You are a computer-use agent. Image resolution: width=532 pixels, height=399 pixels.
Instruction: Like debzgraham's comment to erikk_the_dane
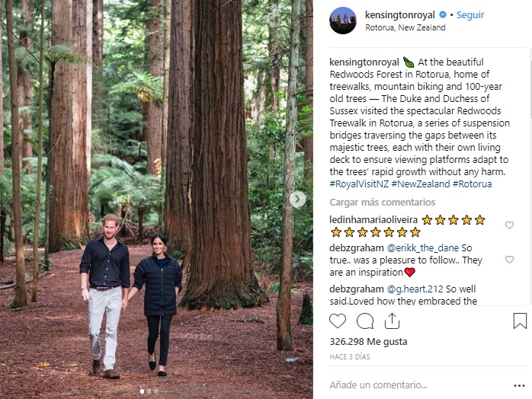click(x=509, y=260)
